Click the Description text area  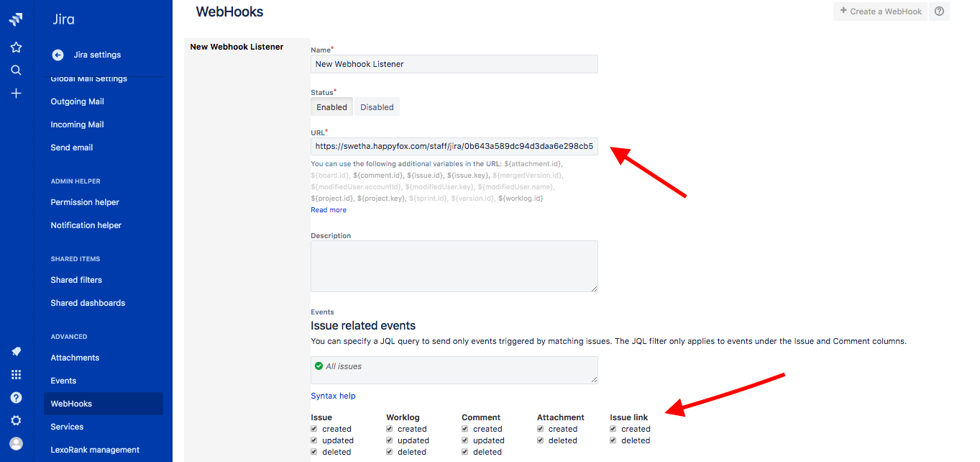pyautogui.click(x=454, y=266)
